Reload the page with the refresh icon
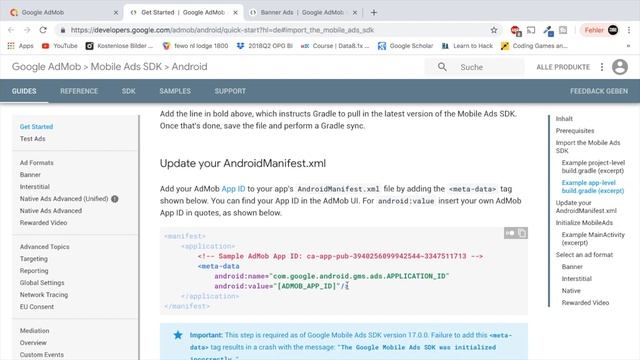This screenshot has height=360, width=640. tap(43, 30)
